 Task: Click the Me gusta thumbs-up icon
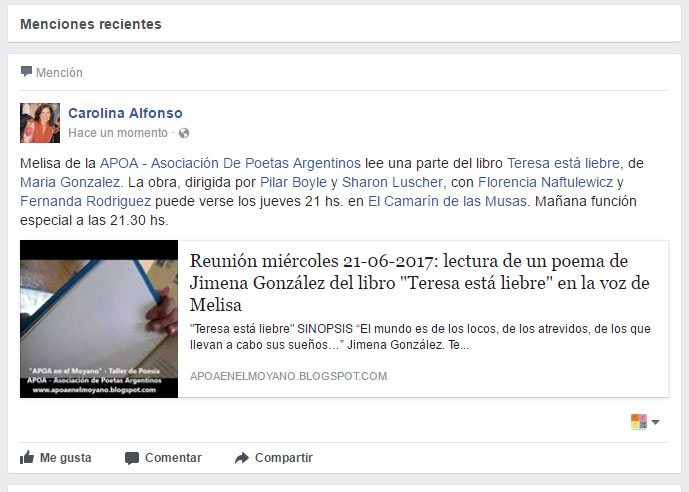tap(27, 457)
